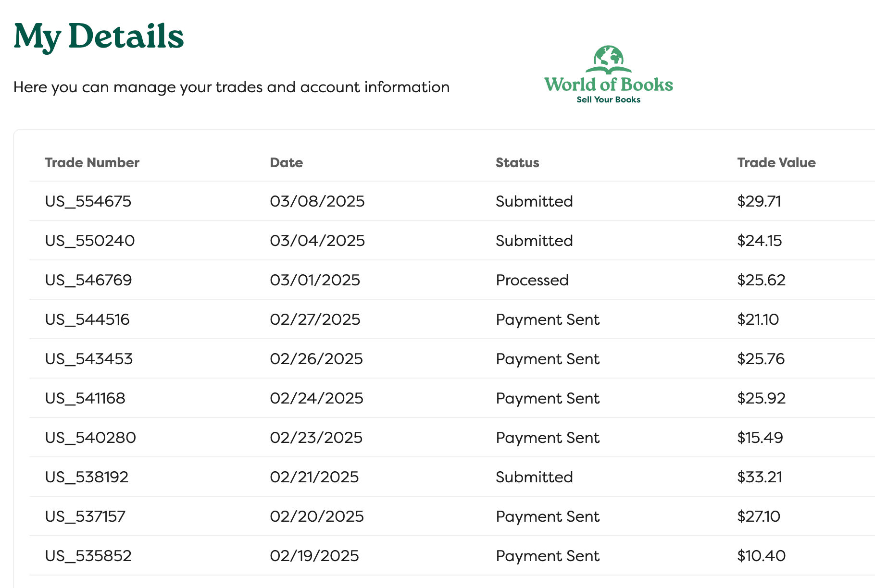
Task: Select trade number US_543453
Action: (x=88, y=359)
